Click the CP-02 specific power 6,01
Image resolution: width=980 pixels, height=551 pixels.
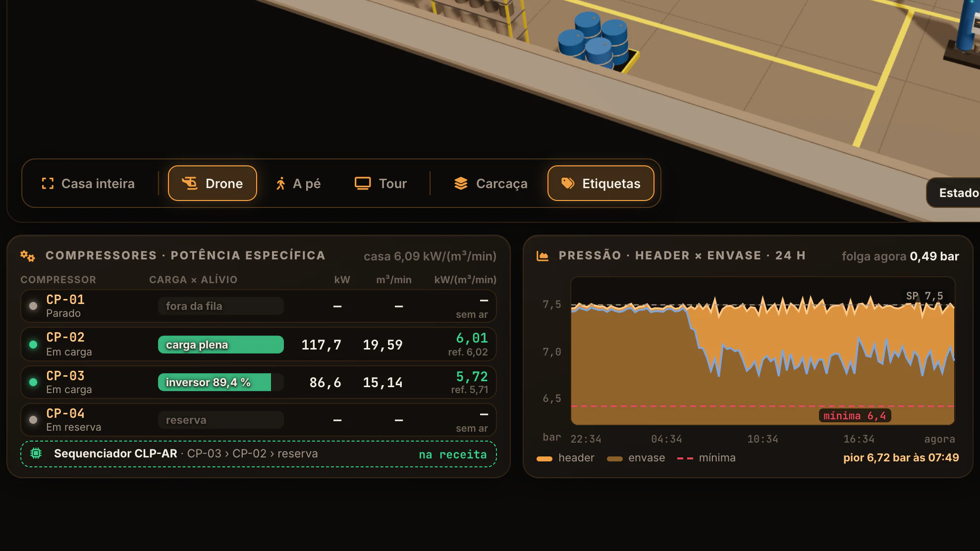tap(472, 338)
